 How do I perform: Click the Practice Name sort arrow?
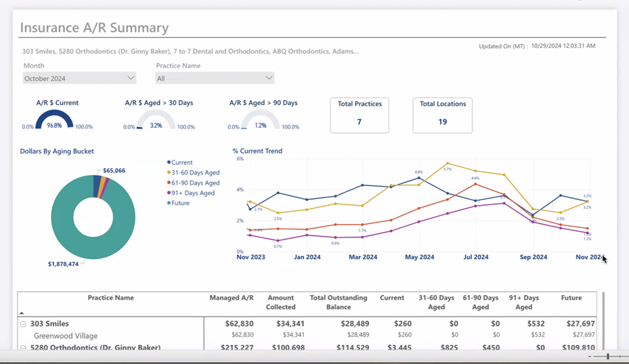click(22, 313)
